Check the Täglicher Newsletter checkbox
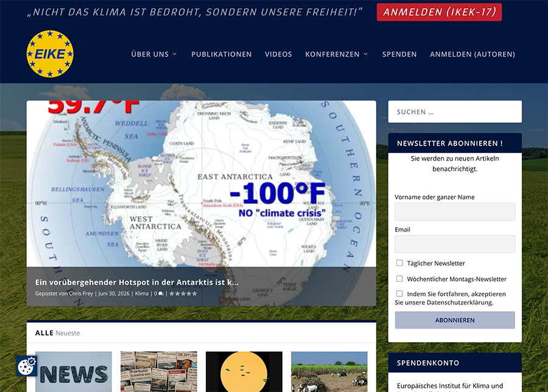 click(x=399, y=263)
